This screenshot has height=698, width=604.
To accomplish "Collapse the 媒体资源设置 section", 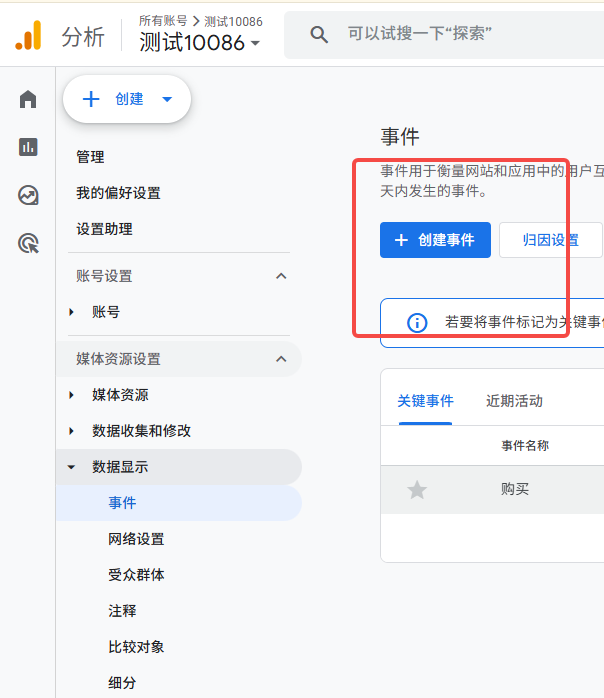I will [281, 359].
